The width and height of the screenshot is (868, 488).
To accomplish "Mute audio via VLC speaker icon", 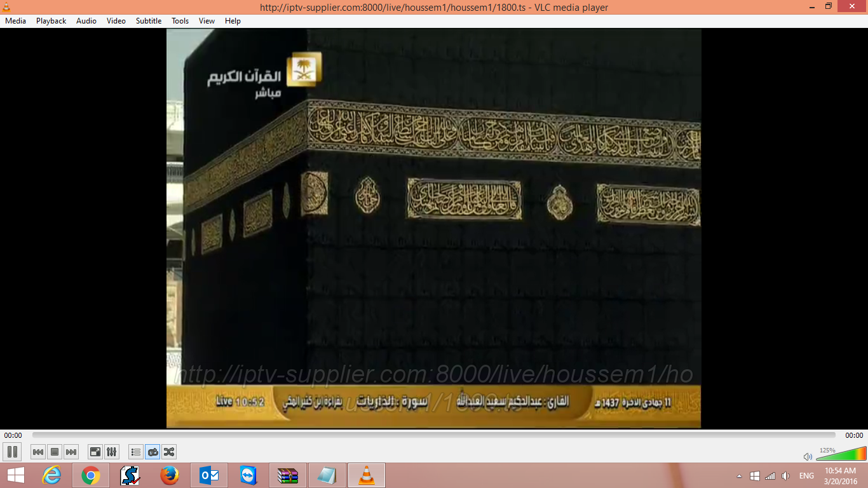I will tap(808, 456).
